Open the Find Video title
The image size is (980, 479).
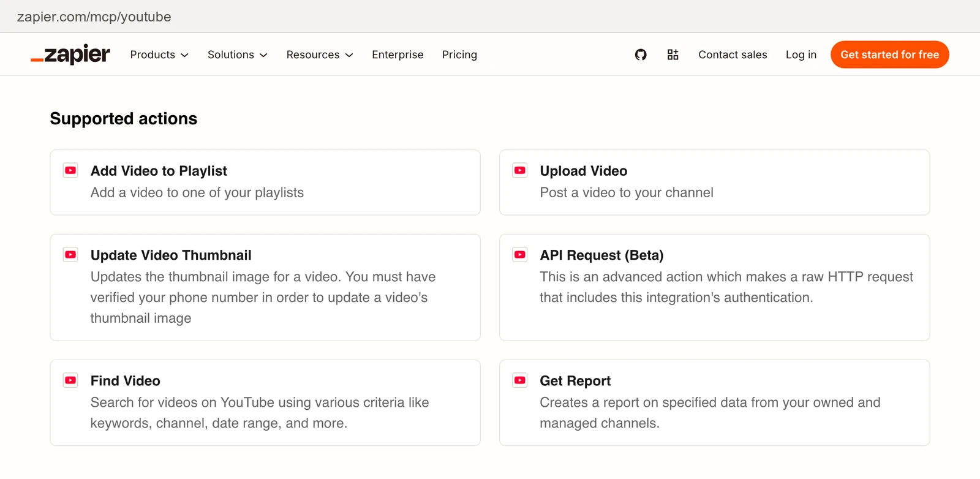(126, 381)
